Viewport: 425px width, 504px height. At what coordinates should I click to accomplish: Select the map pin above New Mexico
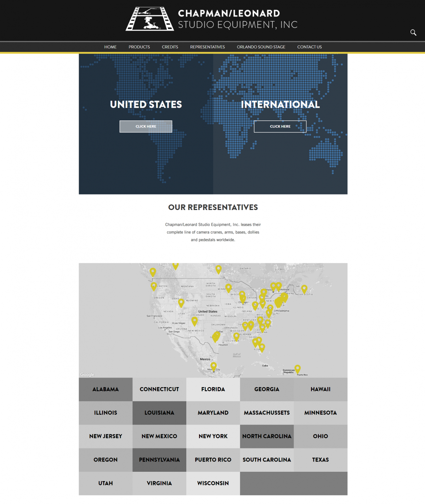194,321
